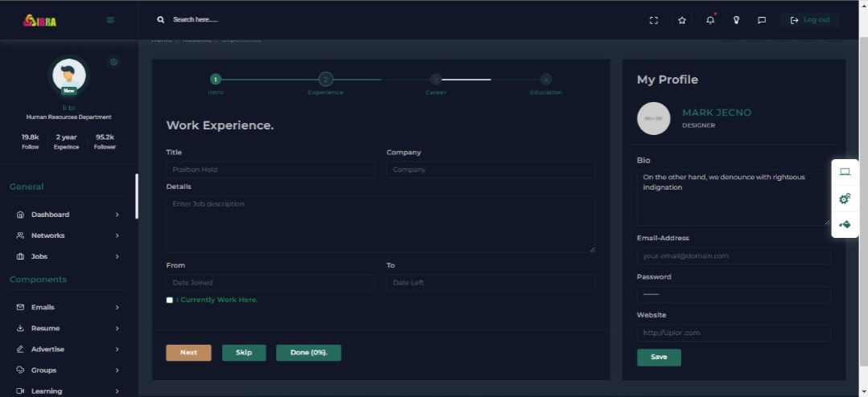The height and width of the screenshot is (397, 868).
Task: Click the Advertise pencil icon
Action: 20,350
